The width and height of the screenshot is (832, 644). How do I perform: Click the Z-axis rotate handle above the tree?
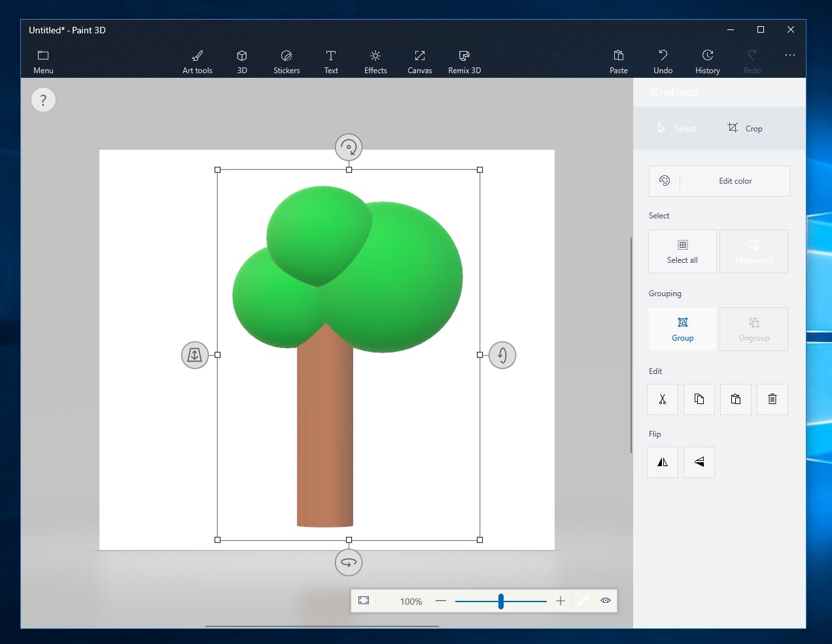point(349,147)
